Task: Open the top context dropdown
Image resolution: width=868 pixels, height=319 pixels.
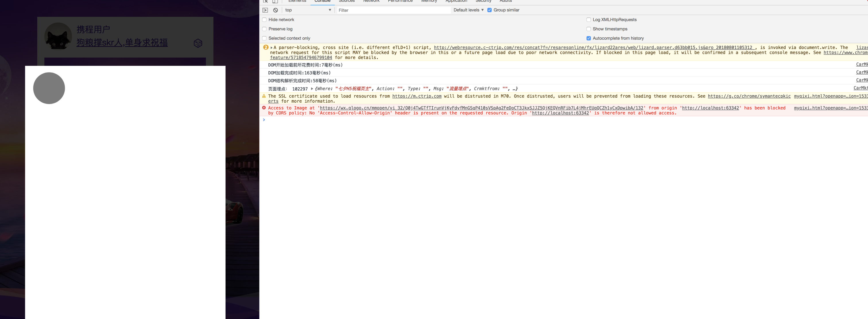Action: (x=308, y=10)
